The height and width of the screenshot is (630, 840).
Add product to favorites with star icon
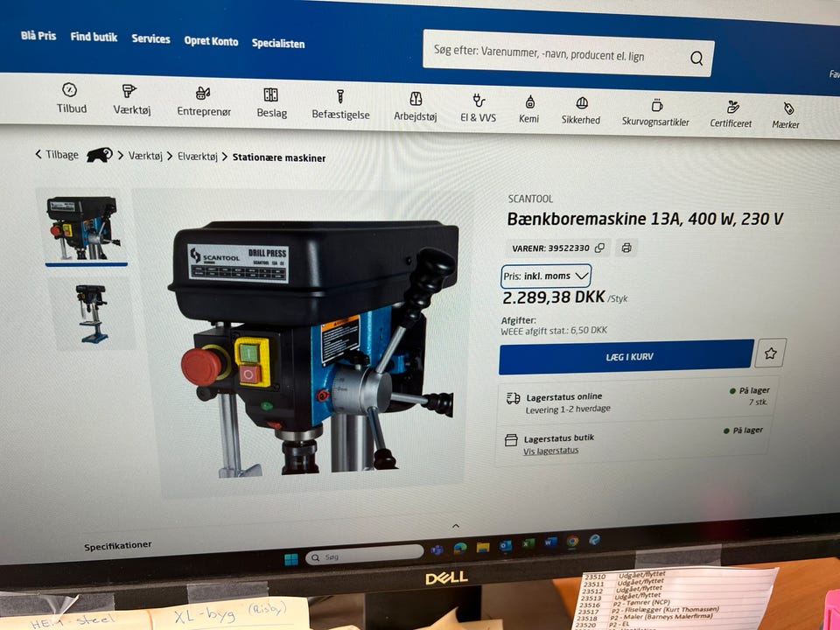[770, 353]
